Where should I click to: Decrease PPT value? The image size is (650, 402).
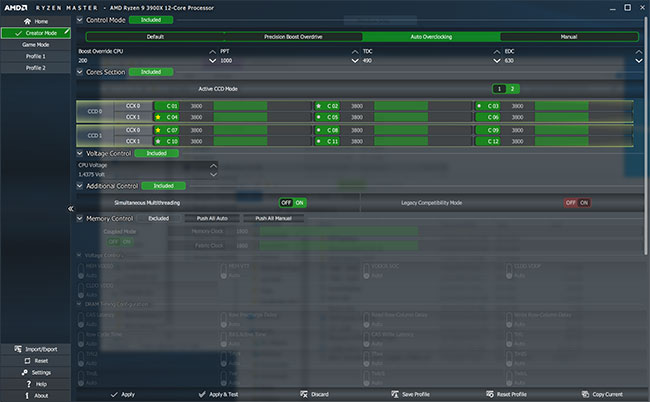tap(355, 61)
